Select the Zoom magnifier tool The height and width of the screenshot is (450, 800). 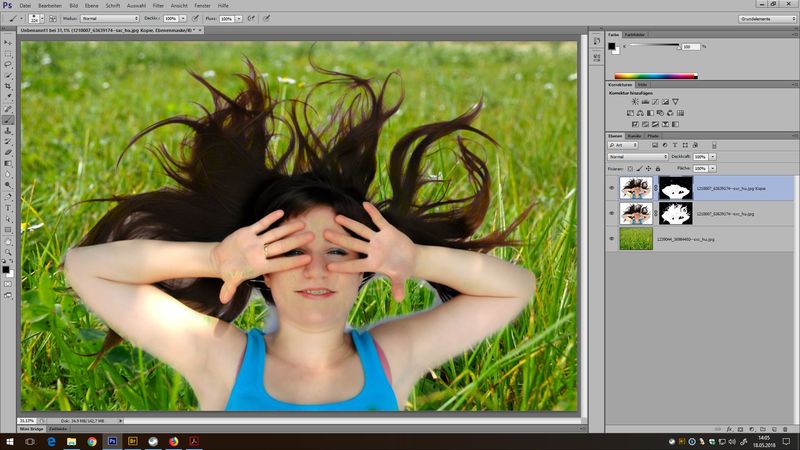pos(8,251)
